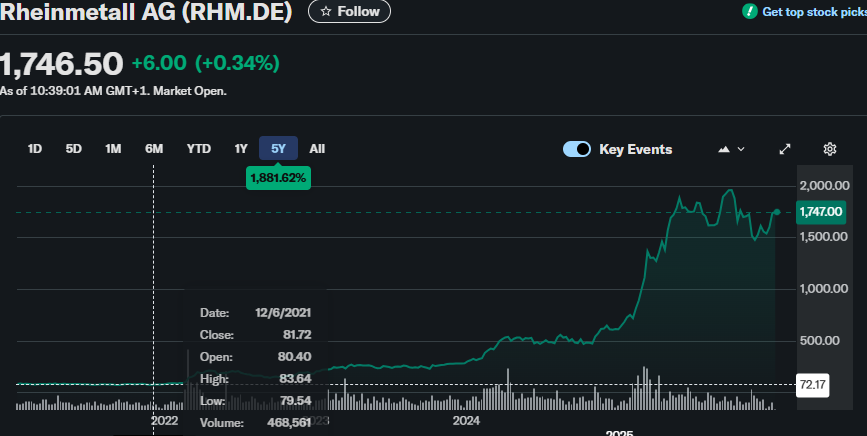
Task: Click the current price dot on chart line
Action: tap(777, 212)
